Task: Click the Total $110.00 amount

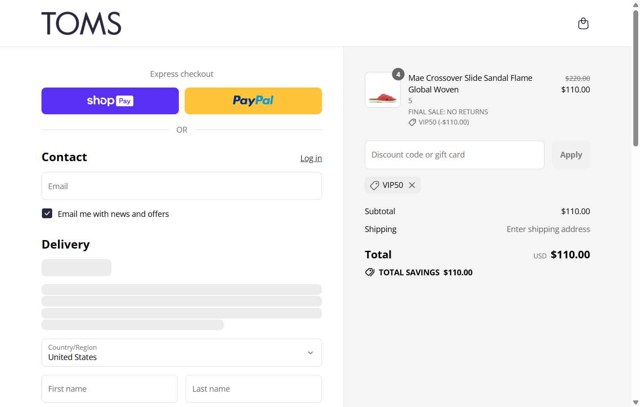Action: pyautogui.click(x=570, y=255)
